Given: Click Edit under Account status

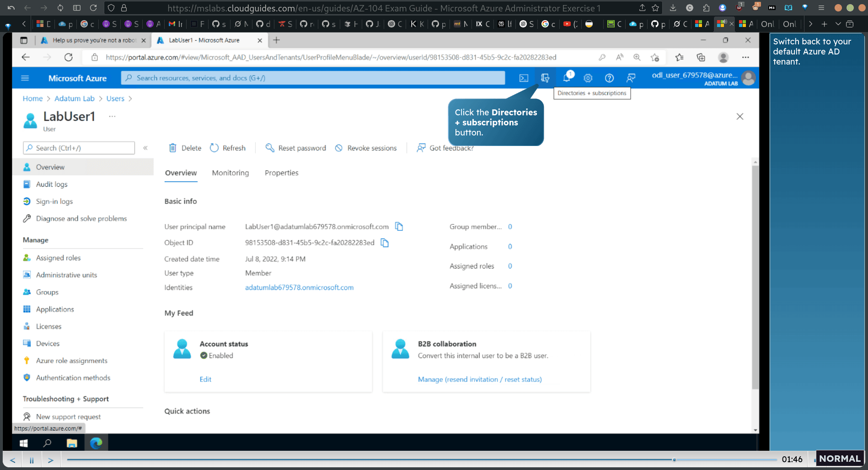Looking at the screenshot, I should click(205, 379).
